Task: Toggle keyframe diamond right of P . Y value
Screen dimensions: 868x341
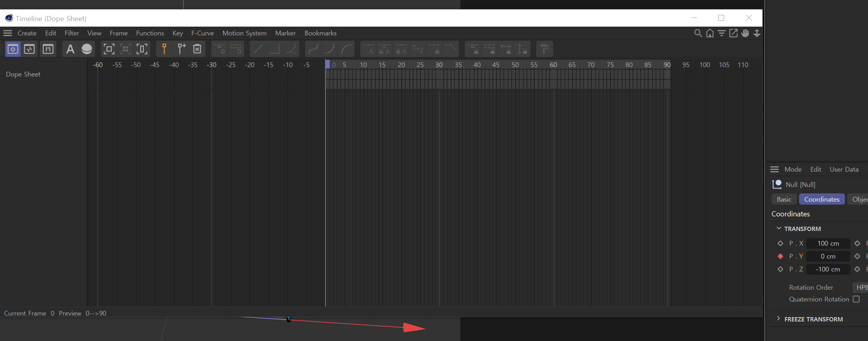Action: pyautogui.click(x=857, y=256)
